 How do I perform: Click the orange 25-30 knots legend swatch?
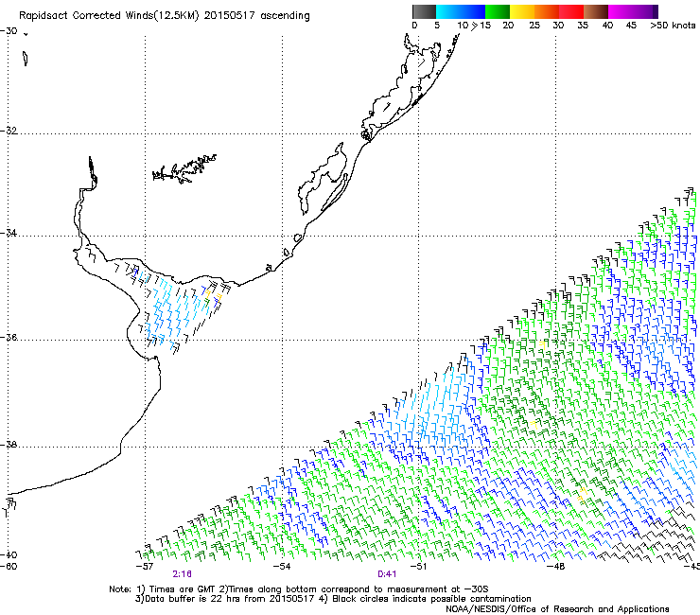547,11
